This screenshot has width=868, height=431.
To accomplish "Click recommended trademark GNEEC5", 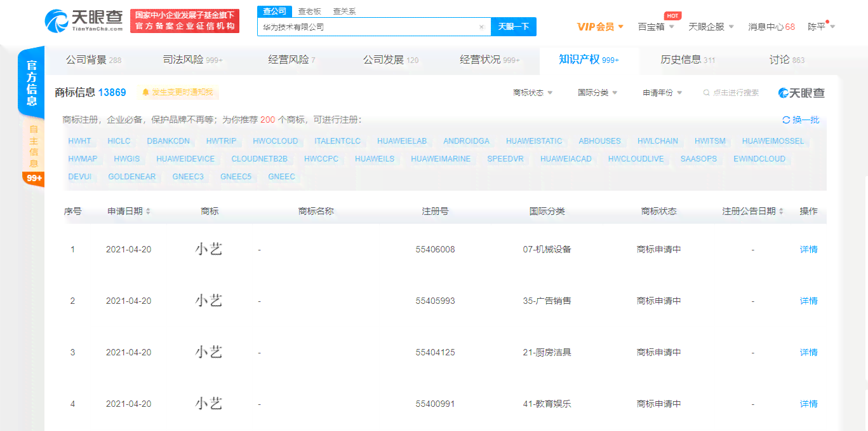I will pyautogui.click(x=236, y=177).
